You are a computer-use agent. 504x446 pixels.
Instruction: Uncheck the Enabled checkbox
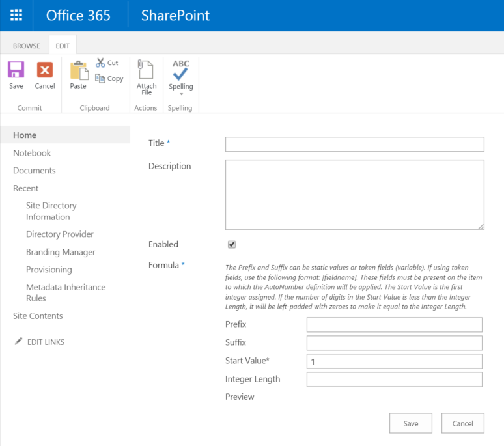pyautogui.click(x=232, y=244)
